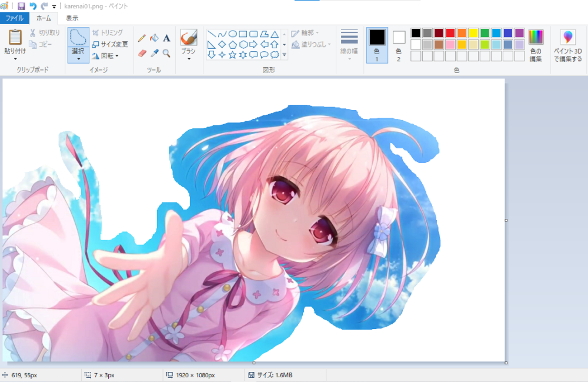Pick the pink swatch in palette

[450, 45]
